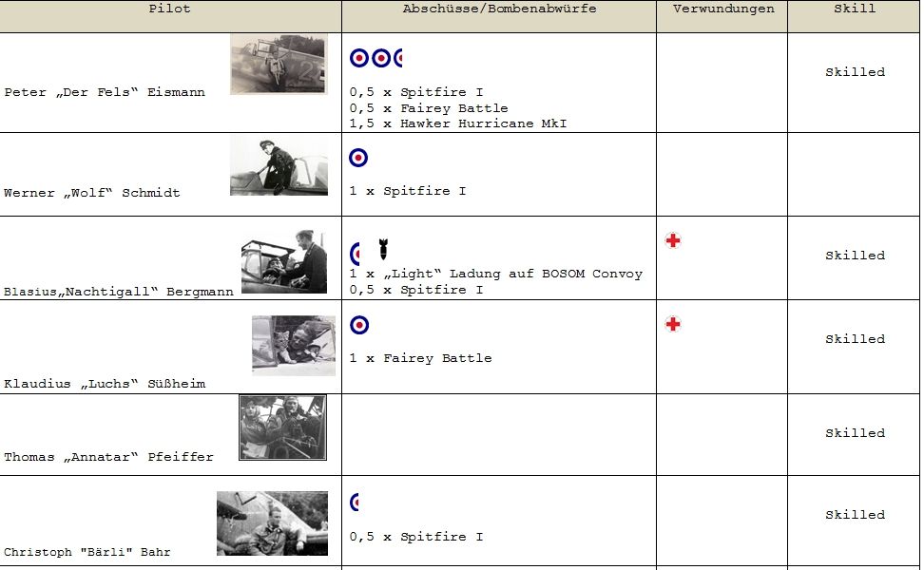Click Eismann's "0,5 x Spitfire I" entry
924x570 pixels.
[416, 92]
